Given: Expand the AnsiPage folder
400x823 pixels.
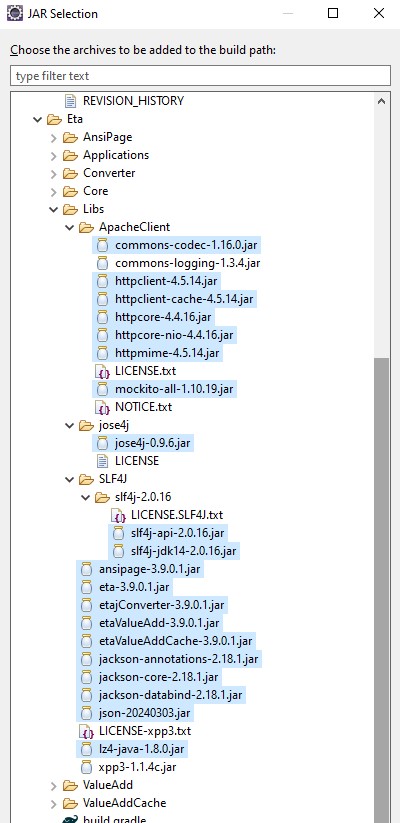Looking at the screenshot, I should [x=54, y=138].
